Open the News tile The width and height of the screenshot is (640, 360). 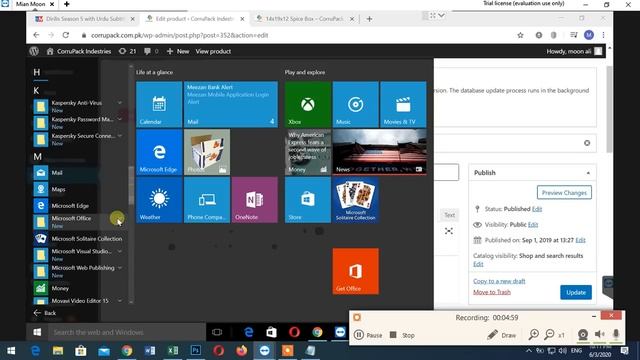[x=380, y=152]
